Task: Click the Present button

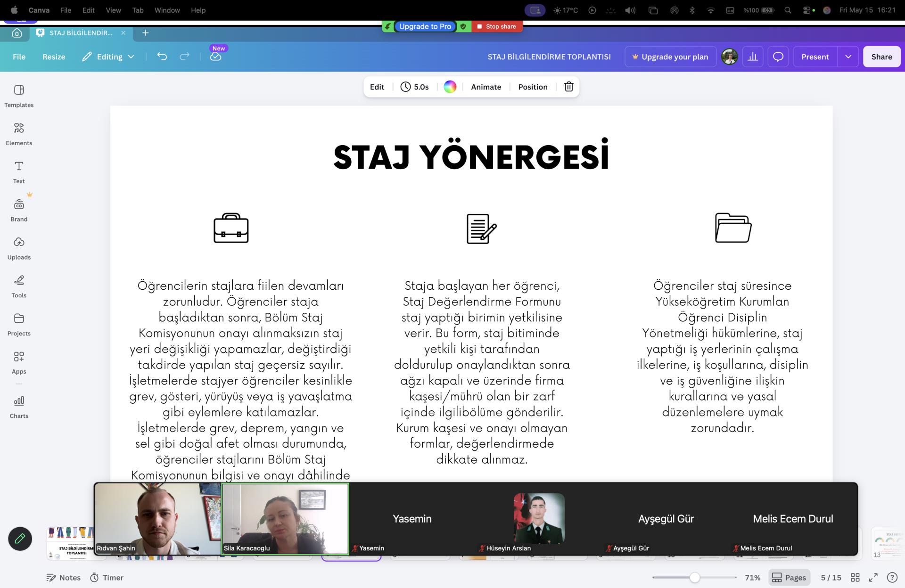Action: pyautogui.click(x=815, y=57)
